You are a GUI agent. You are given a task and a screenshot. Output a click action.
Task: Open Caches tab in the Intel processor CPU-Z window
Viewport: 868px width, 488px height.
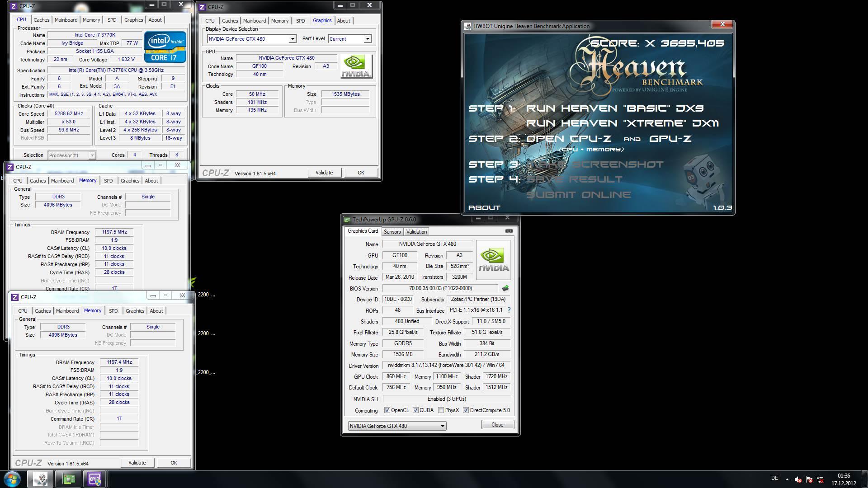pyautogui.click(x=41, y=20)
